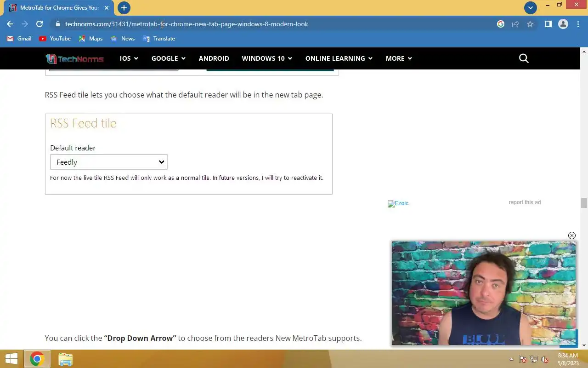The image size is (588, 368).
Task: Expand the GOOGLE menu
Action: [x=169, y=58]
